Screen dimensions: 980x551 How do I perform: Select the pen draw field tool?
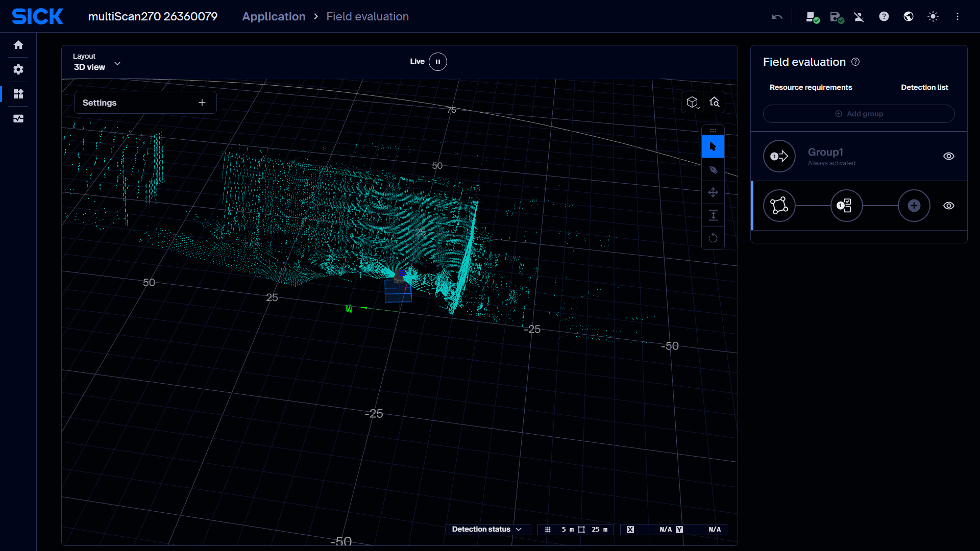coord(713,170)
